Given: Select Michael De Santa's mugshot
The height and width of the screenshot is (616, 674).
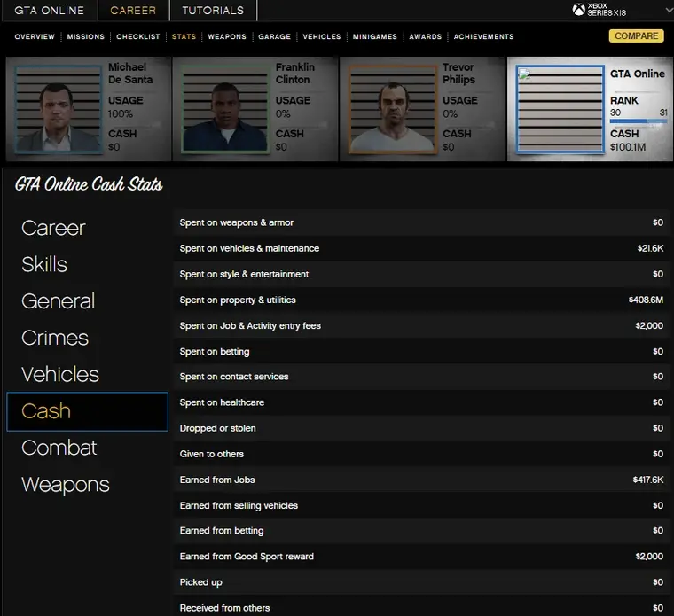Looking at the screenshot, I should click(54, 110).
